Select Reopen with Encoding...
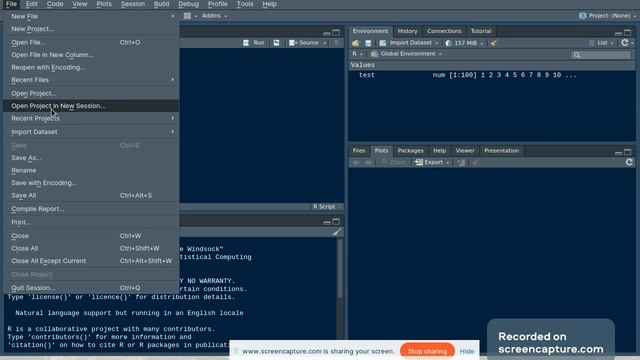Viewport: 640px width, 360px height. pos(91,68)
